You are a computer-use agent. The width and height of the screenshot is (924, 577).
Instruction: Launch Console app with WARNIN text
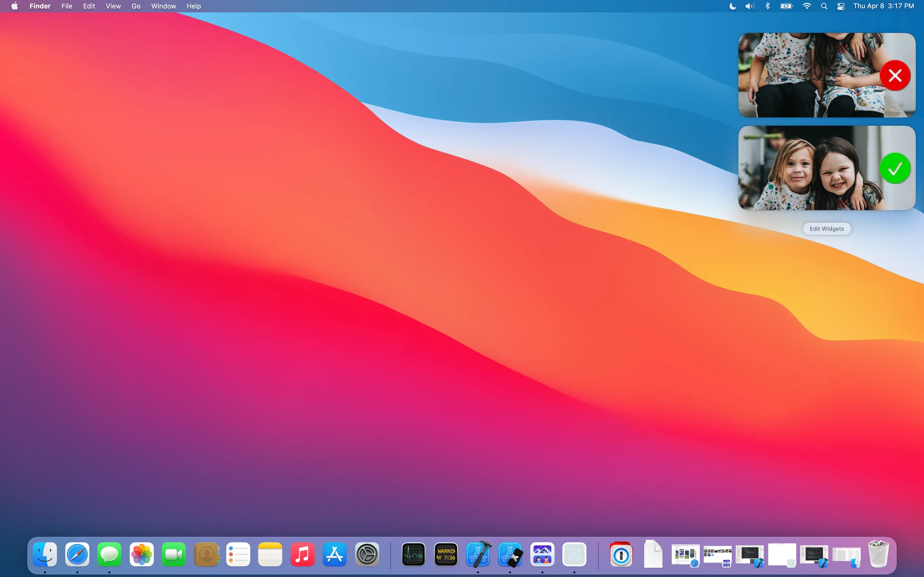click(x=446, y=554)
